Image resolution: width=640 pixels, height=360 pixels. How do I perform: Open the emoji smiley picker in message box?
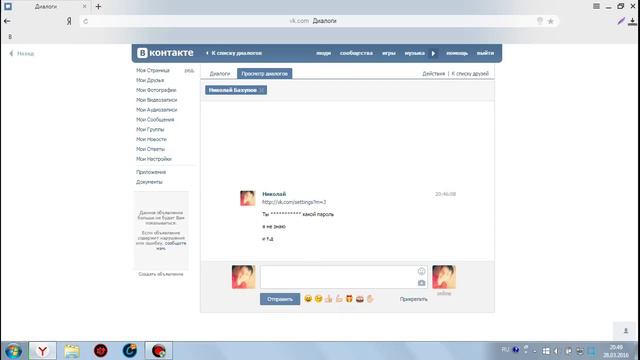(x=422, y=271)
